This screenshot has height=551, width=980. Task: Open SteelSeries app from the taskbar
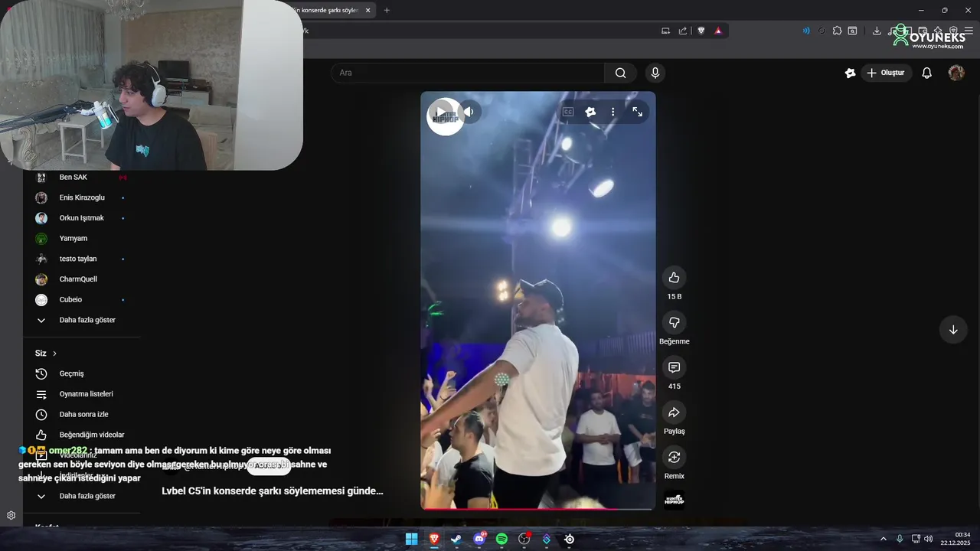click(x=570, y=539)
